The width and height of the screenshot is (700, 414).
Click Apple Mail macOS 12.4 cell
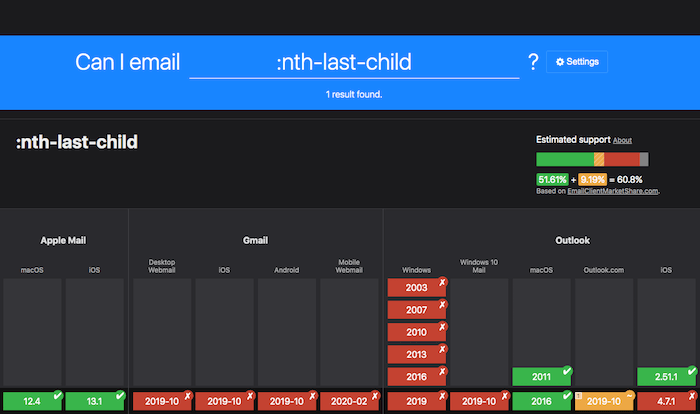32,401
